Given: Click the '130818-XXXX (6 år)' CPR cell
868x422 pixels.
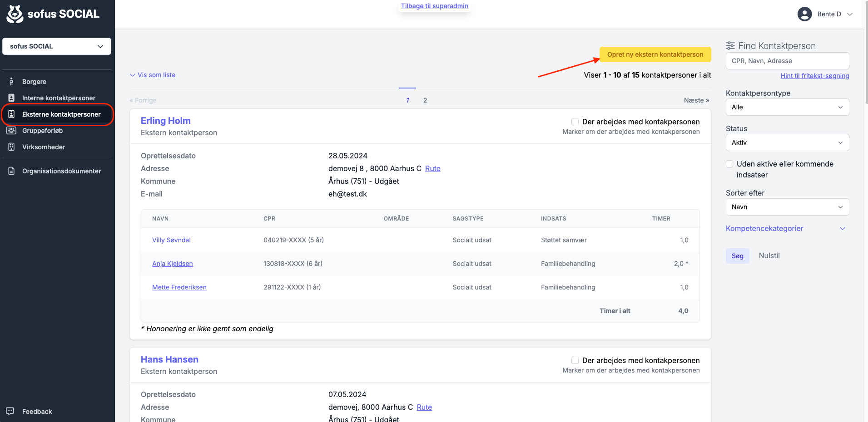Looking at the screenshot, I should point(293,264).
